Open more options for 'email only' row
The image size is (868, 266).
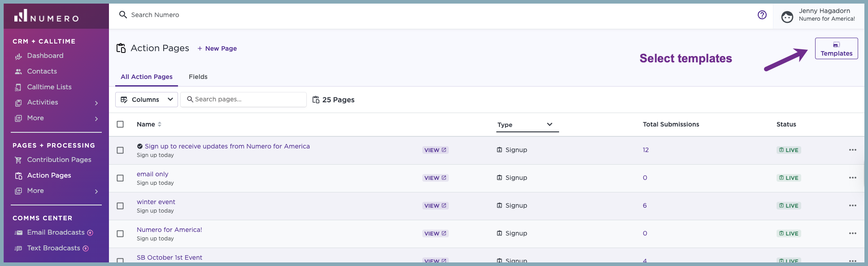(x=853, y=178)
